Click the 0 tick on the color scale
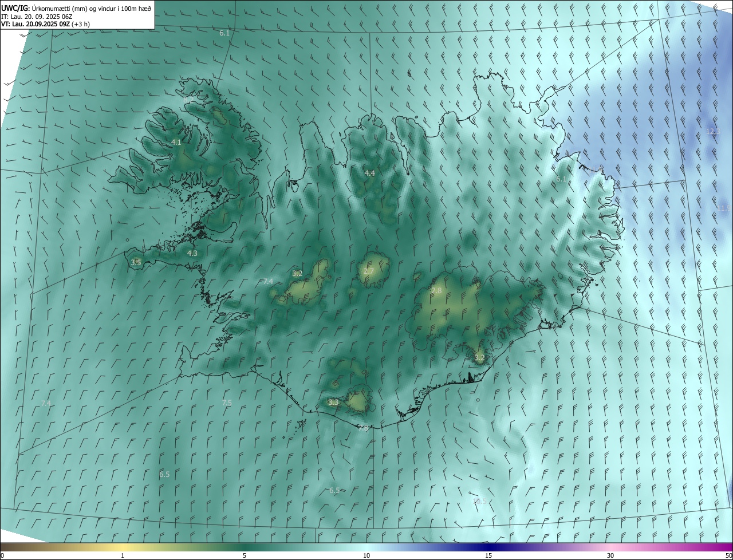The width and height of the screenshot is (733, 560). 2,555
